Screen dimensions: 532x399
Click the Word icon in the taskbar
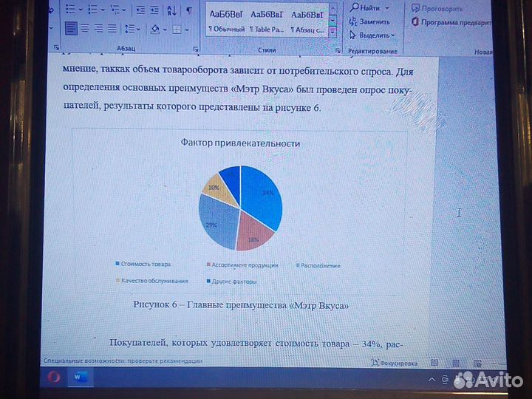point(81,378)
